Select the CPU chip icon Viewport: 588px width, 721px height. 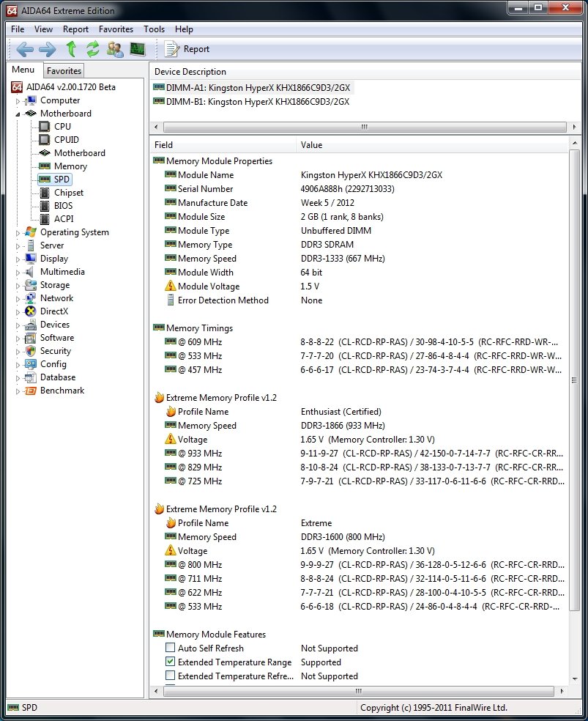coord(45,127)
